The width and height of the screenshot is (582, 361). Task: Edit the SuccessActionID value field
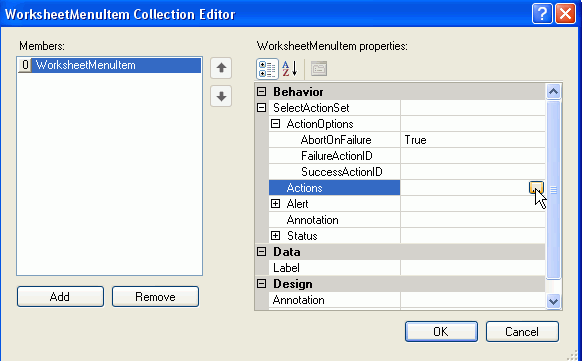[473, 172]
